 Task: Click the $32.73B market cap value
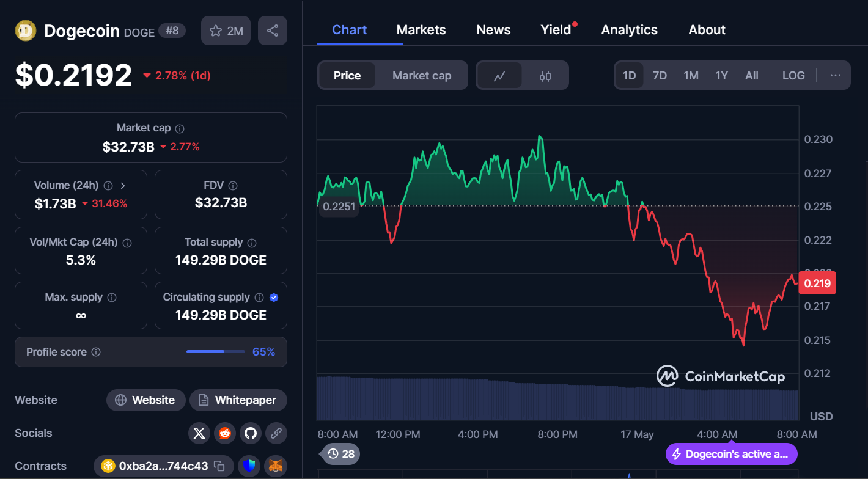tap(128, 147)
